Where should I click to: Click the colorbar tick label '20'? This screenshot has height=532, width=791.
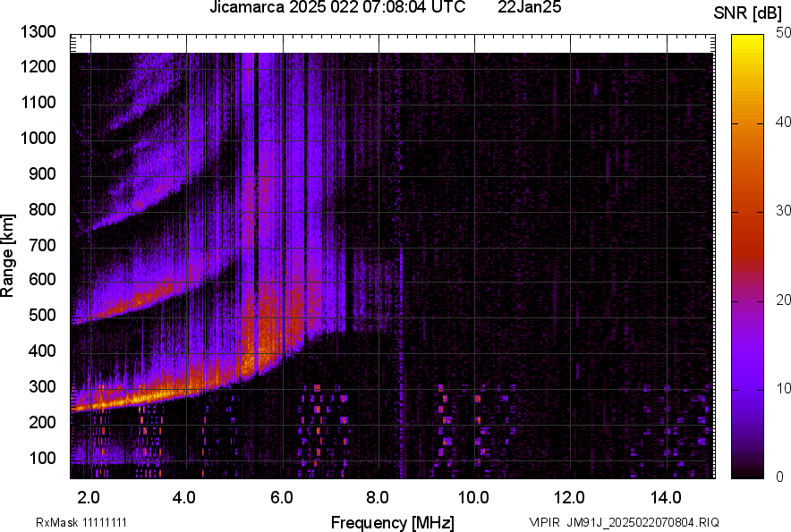tap(783, 300)
